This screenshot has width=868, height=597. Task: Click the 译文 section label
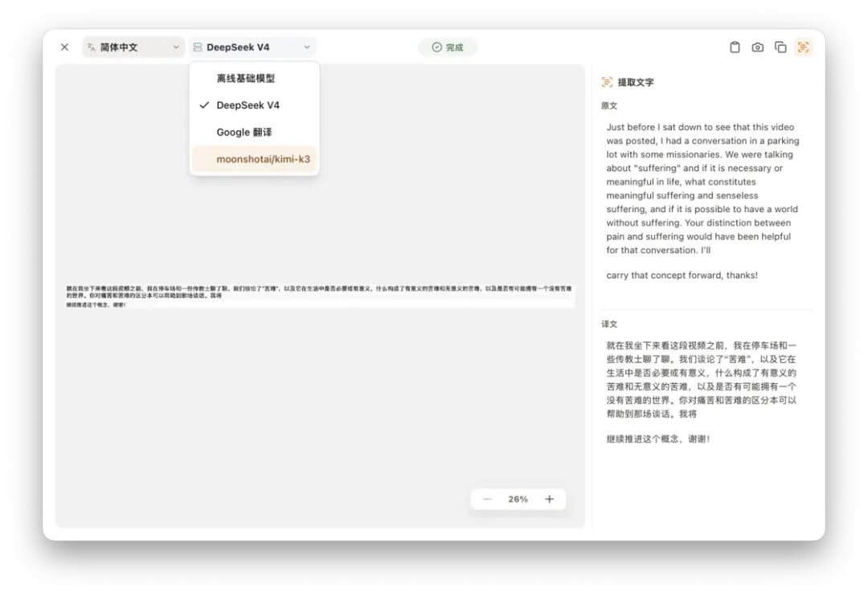[x=609, y=325]
